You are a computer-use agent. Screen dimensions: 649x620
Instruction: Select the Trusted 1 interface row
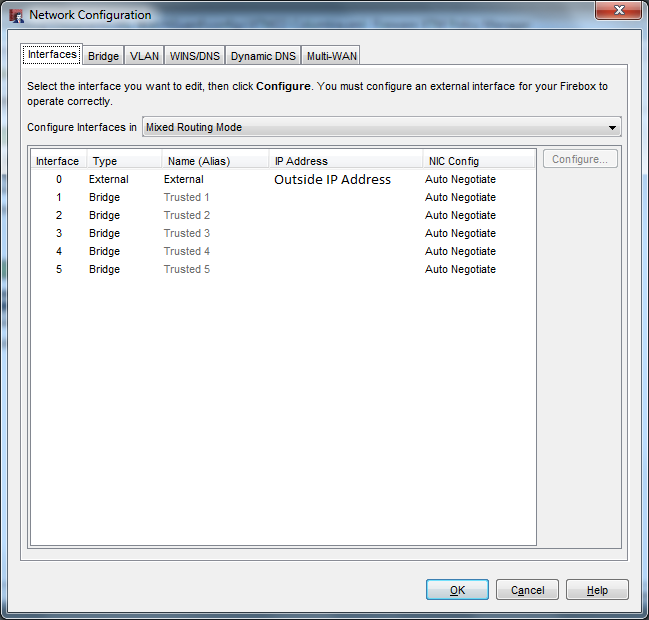click(187, 198)
